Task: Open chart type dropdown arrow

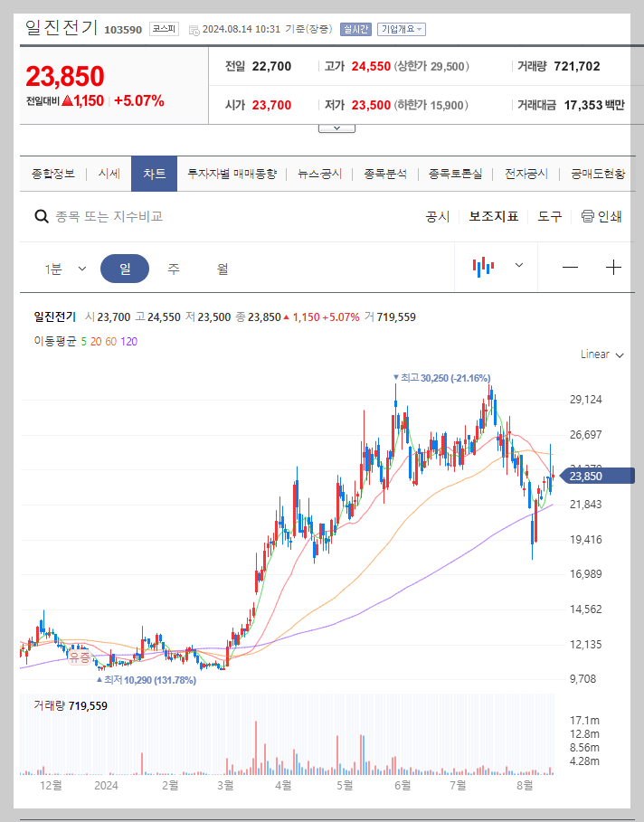Action: 519,265
